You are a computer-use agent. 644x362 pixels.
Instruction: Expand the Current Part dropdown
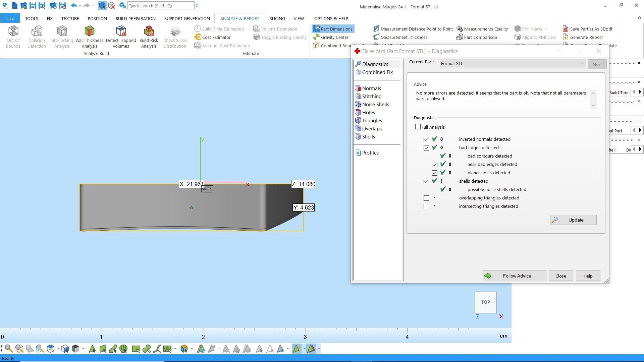click(x=582, y=63)
